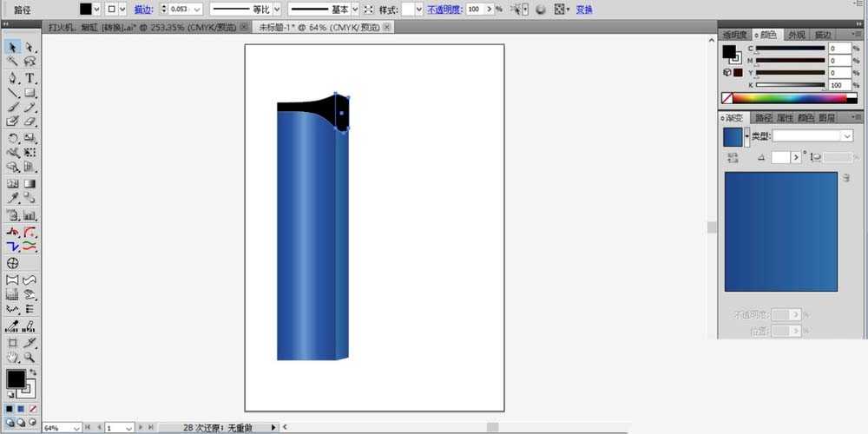Screen dimensions: 868x434
Task: Click the 变换 link in control bar
Action: [584, 10]
